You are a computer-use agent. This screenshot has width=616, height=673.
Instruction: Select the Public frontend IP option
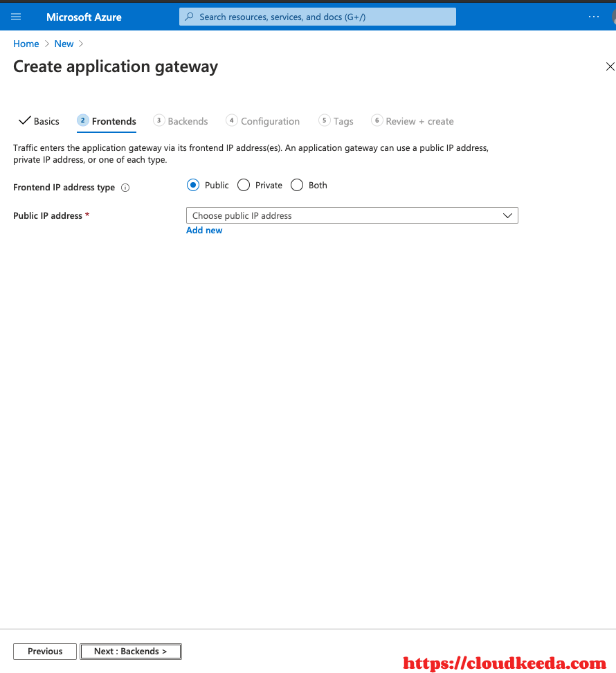(x=193, y=185)
